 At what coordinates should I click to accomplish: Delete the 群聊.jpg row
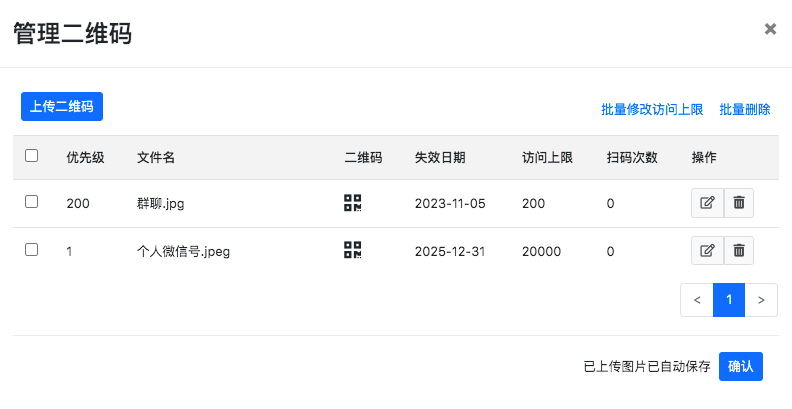[739, 203]
